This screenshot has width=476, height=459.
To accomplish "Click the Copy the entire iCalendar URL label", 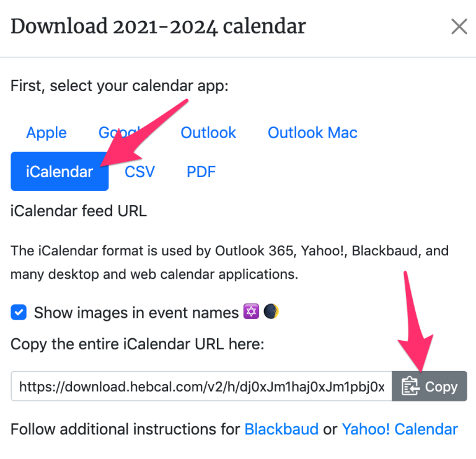I will (x=138, y=344).
